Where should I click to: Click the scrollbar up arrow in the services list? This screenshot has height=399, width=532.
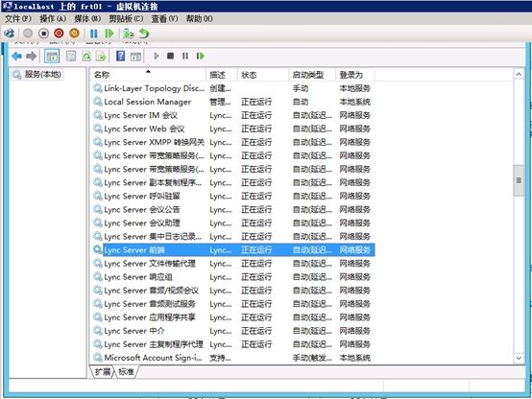519,74
